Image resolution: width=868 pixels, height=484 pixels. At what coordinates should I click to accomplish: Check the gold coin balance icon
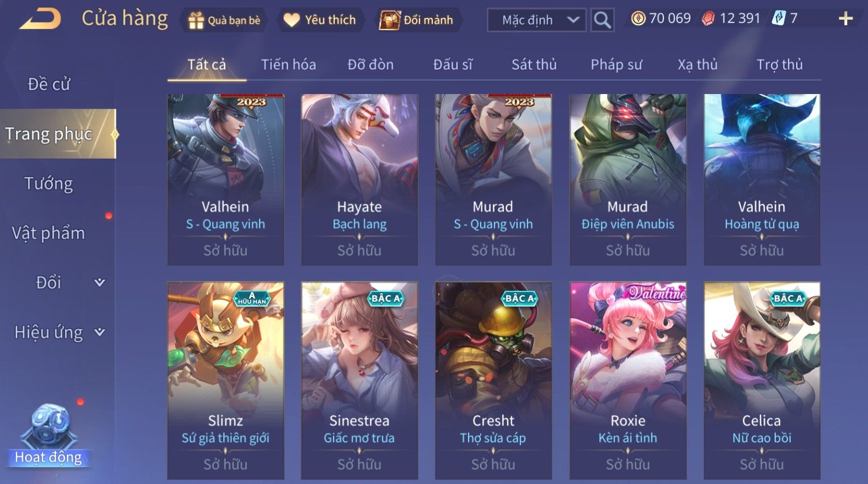click(x=638, y=19)
